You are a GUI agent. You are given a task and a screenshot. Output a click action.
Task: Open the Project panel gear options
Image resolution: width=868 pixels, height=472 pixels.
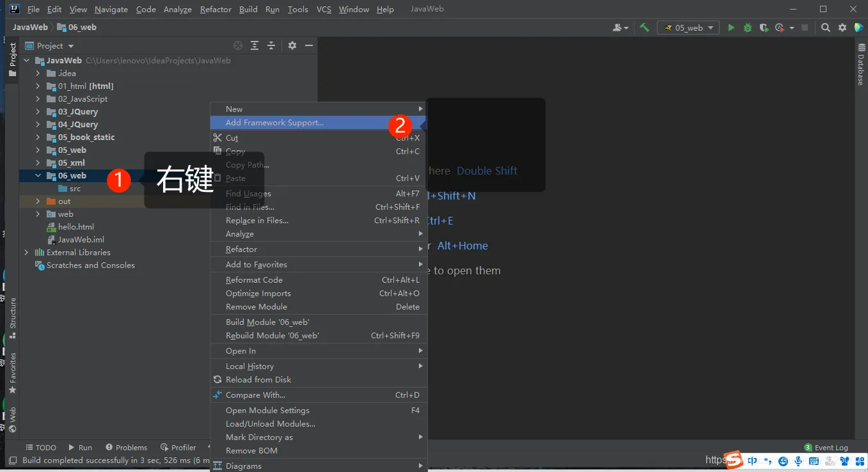coord(292,45)
